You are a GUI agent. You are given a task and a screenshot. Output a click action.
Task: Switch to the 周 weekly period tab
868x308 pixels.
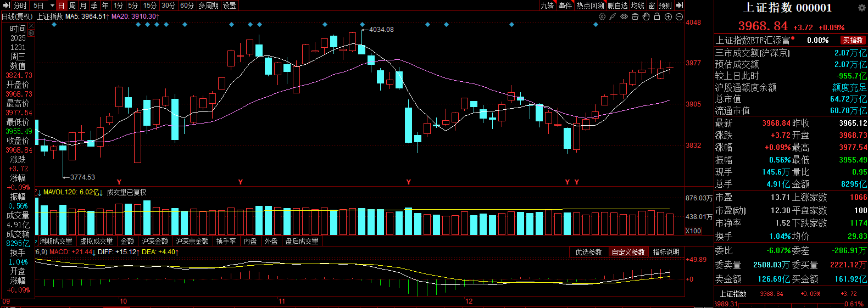pos(73,5)
